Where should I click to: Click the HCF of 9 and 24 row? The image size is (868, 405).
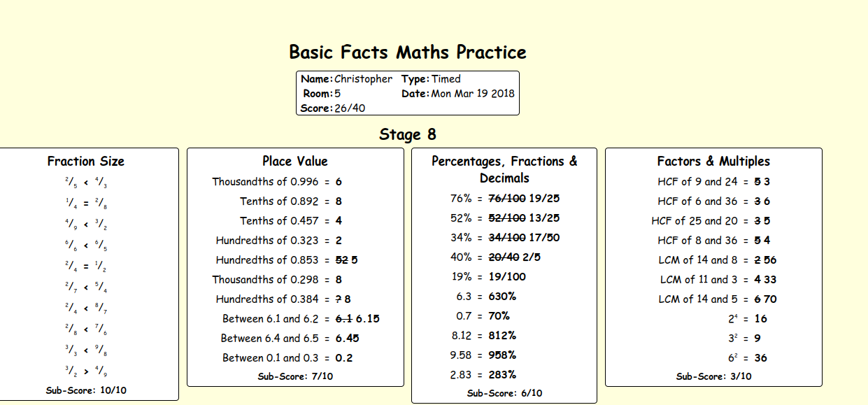click(x=713, y=182)
